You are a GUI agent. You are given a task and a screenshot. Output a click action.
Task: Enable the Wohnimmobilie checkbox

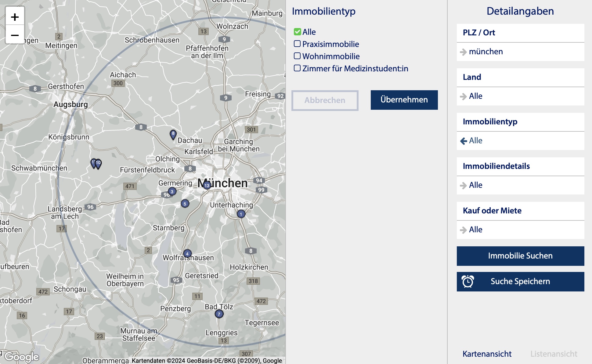click(297, 56)
